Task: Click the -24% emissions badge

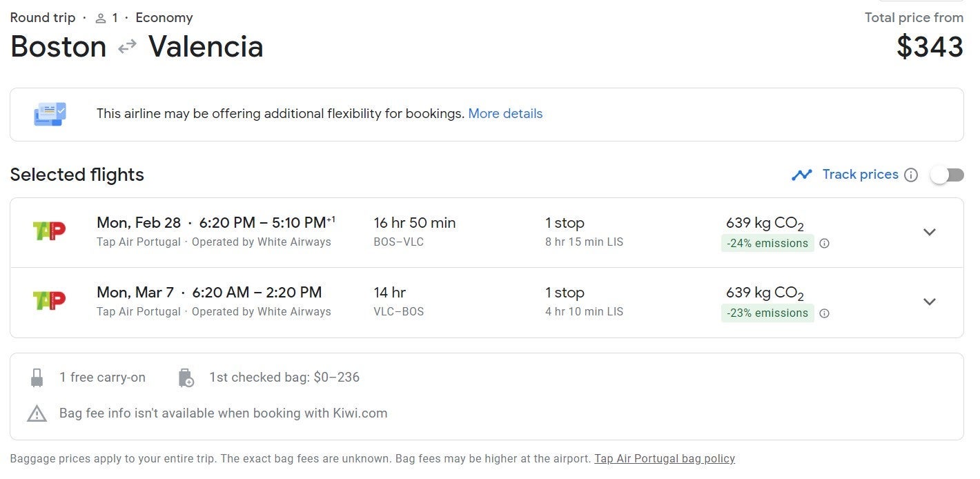Action: click(x=767, y=243)
